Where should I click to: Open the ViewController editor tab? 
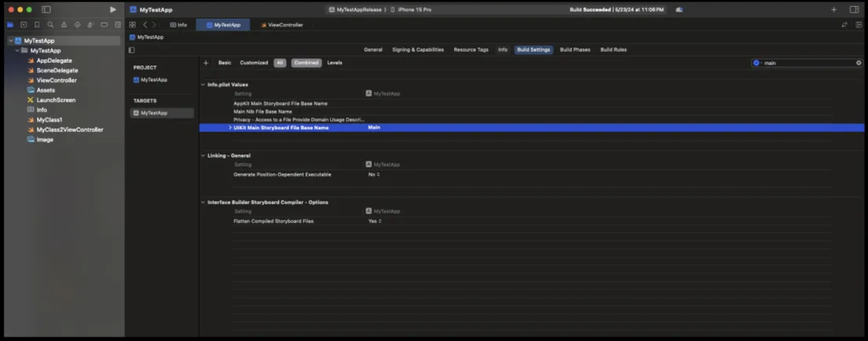coord(282,25)
